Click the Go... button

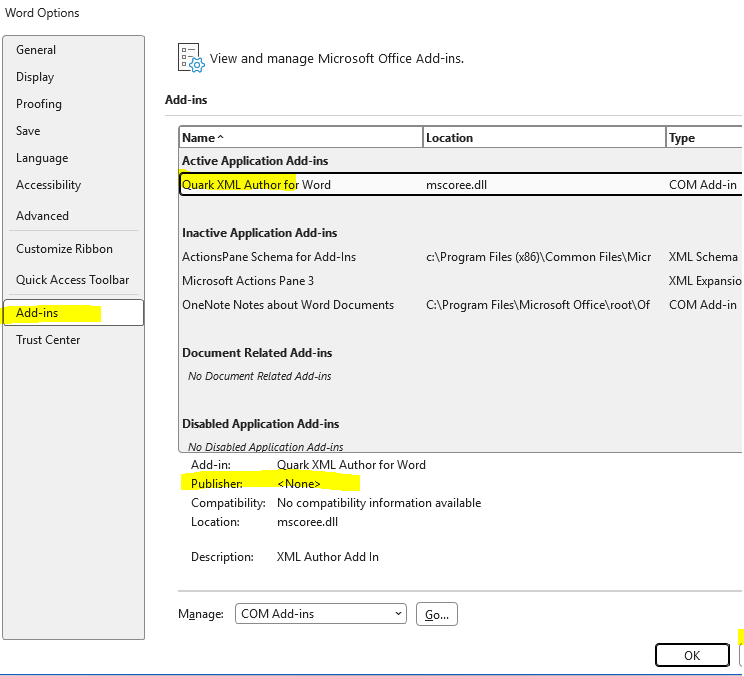coord(437,614)
